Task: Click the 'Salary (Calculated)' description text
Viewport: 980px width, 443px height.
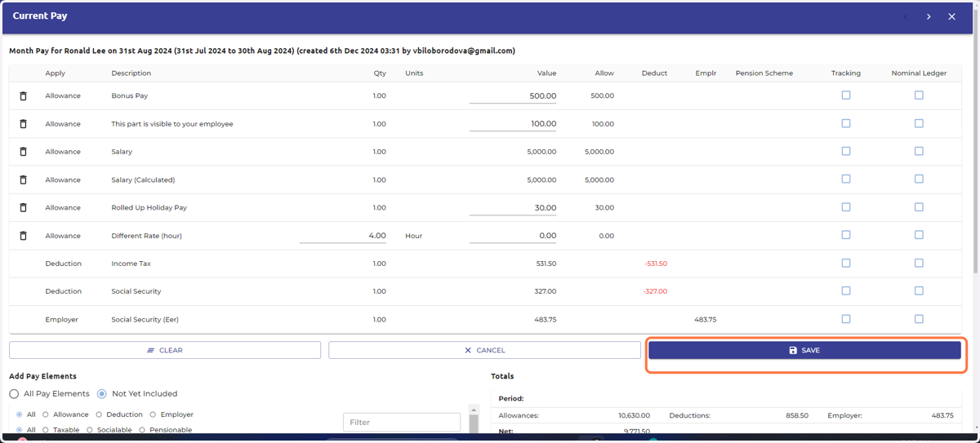Action: pos(143,180)
